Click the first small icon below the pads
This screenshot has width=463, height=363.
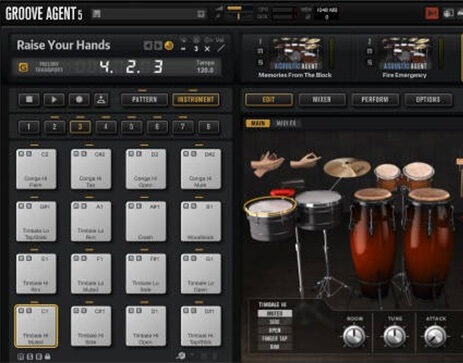click(x=21, y=356)
